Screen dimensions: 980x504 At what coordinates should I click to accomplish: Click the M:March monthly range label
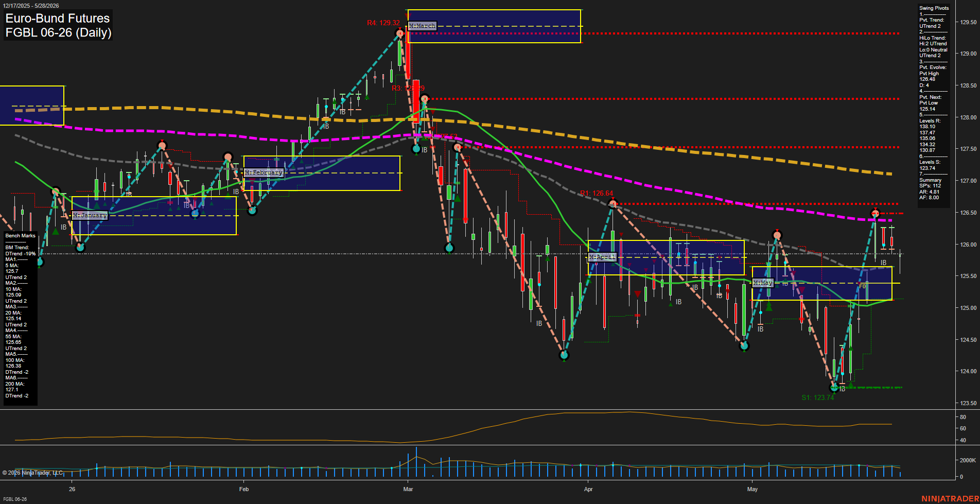point(423,26)
